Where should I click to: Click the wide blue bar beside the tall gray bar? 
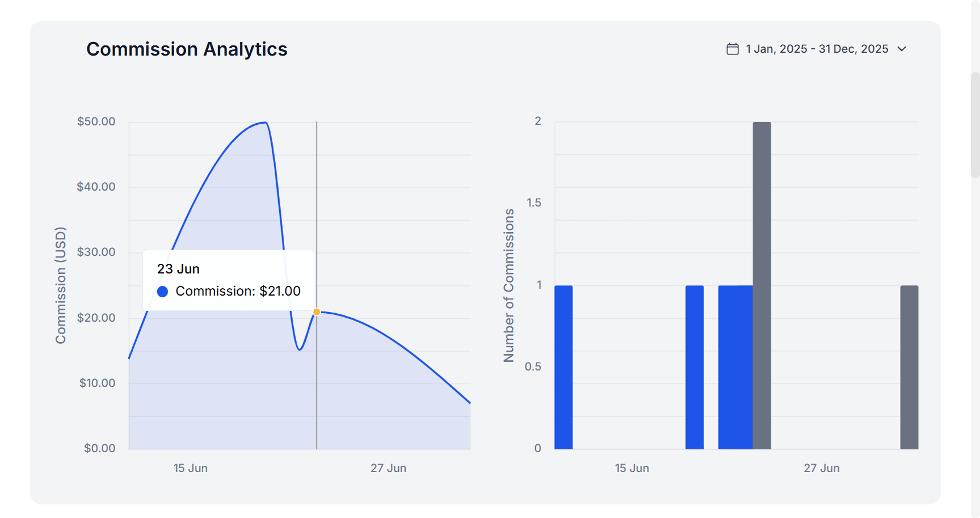pos(735,367)
